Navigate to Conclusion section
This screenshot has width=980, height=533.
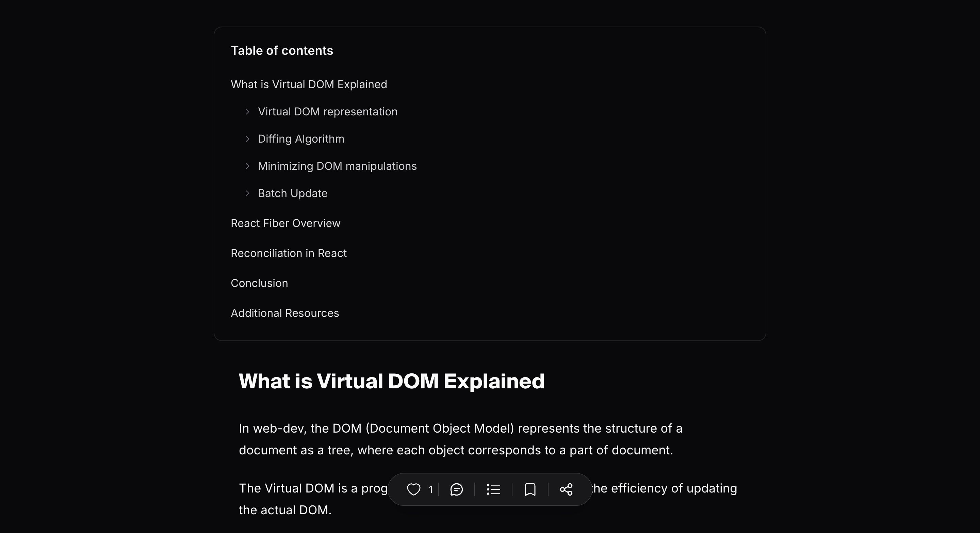point(259,283)
